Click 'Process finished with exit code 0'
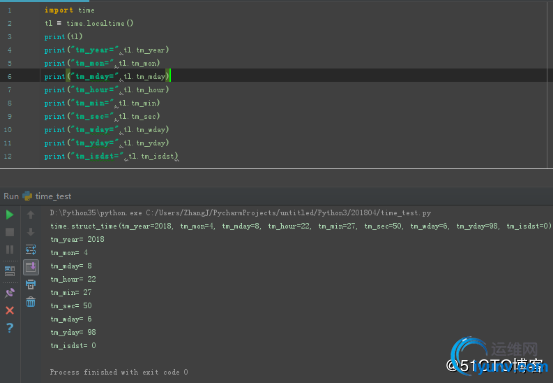This screenshot has width=554, height=383. pos(119,372)
